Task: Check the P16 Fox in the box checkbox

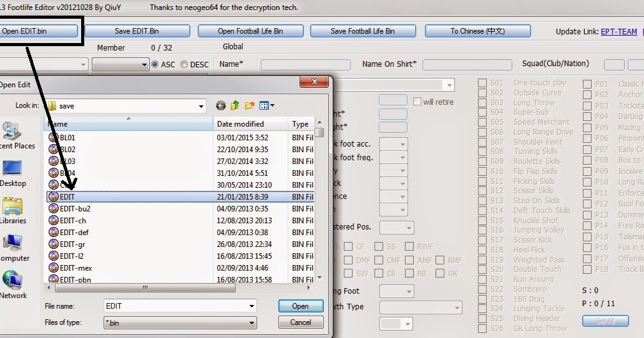Action: [587, 248]
